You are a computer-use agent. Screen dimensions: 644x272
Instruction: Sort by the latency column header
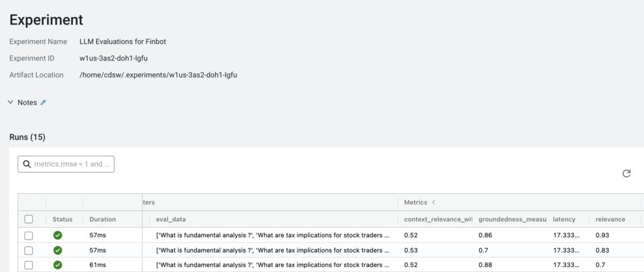[564, 219]
